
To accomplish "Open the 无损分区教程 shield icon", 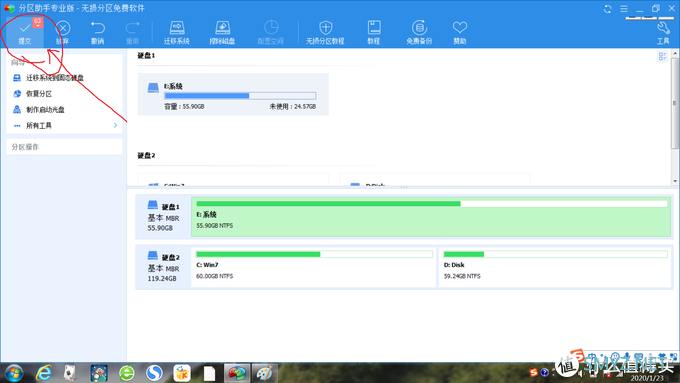I will [325, 28].
